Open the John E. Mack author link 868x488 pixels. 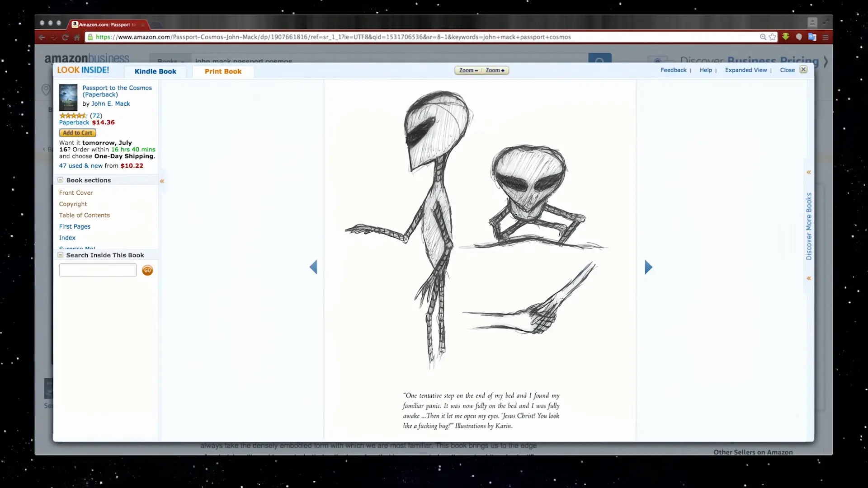coord(111,103)
